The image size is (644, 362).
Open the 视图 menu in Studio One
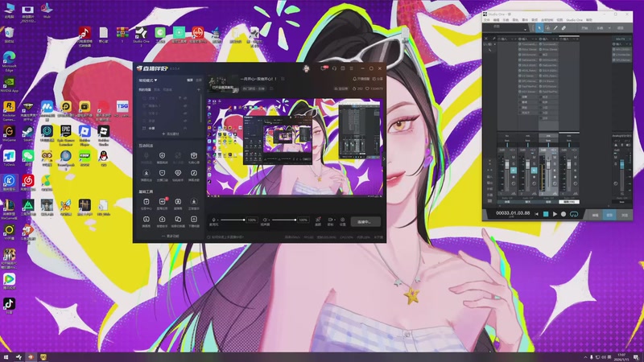click(x=559, y=19)
